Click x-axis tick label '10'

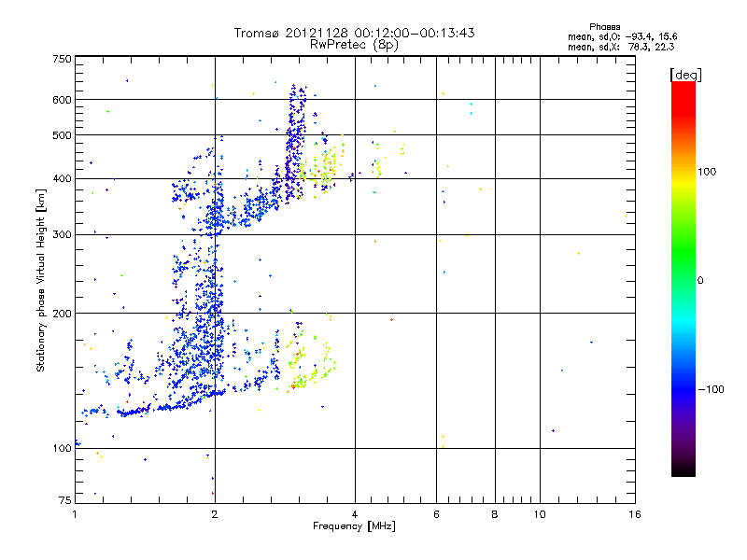click(x=540, y=514)
